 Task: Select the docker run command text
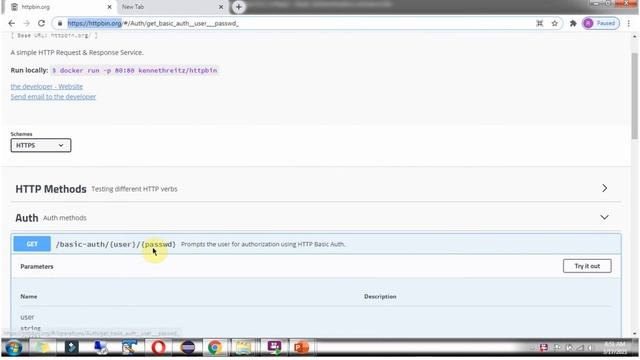pyautogui.click(x=135, y=70)
